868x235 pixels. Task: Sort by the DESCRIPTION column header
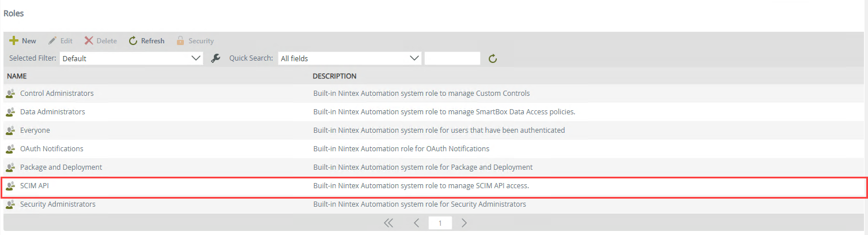(334, 76)
